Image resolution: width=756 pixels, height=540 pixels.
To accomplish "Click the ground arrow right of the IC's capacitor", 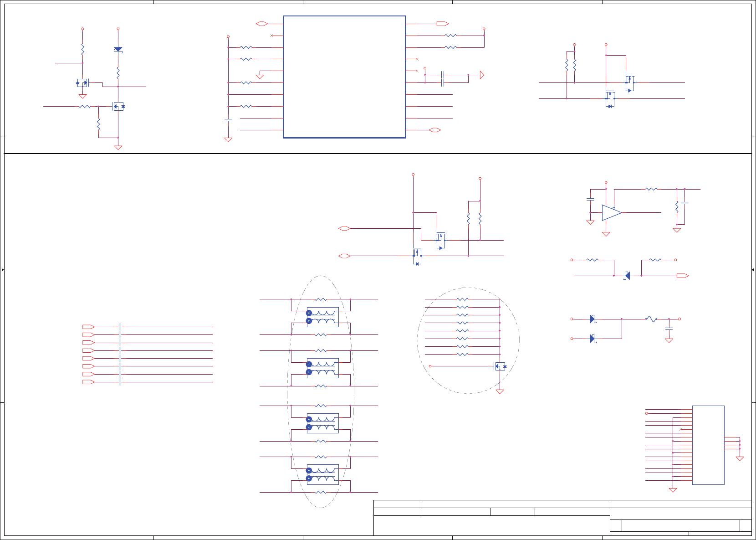I will coord(482,75).
